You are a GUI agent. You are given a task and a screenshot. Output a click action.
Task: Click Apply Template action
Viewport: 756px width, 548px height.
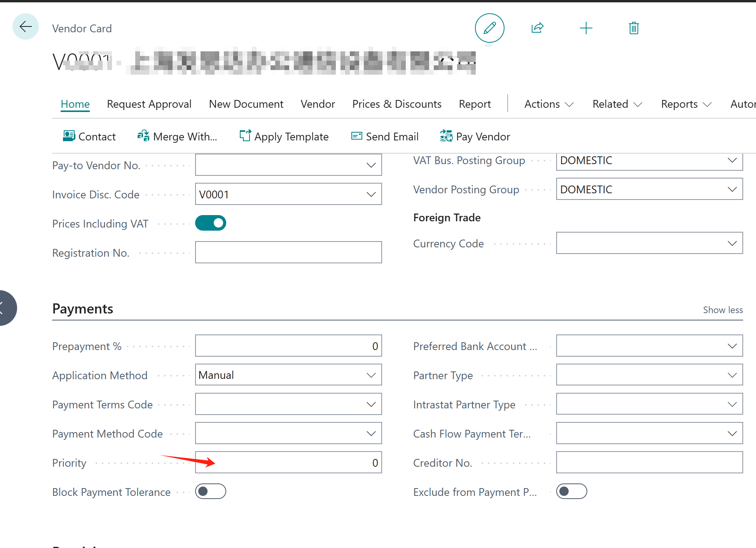pos(284,137)
